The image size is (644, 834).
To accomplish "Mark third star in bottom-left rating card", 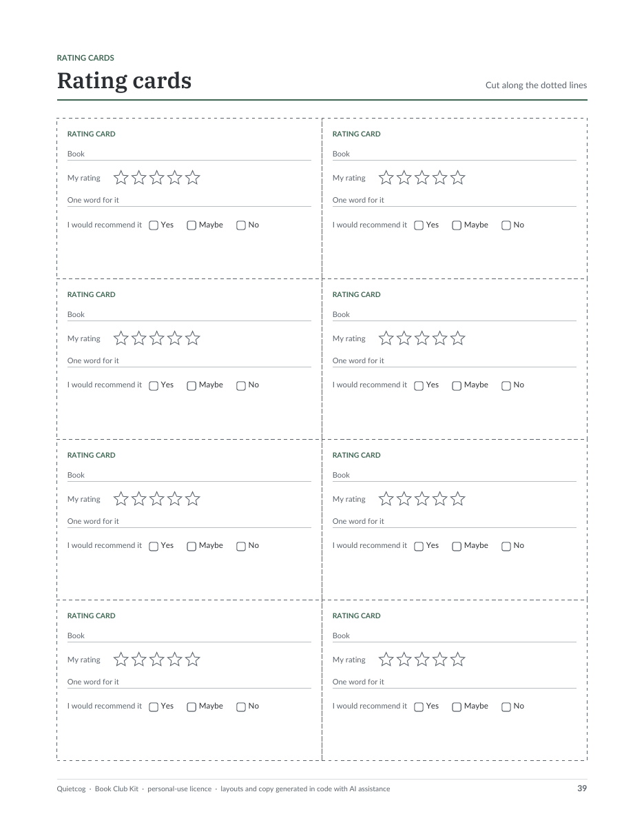I will point(157,660).
